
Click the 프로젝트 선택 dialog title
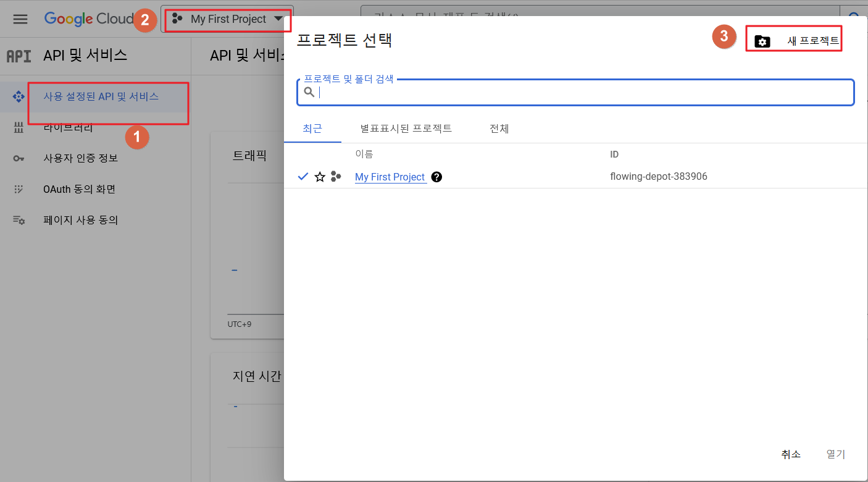coord(344,40)
